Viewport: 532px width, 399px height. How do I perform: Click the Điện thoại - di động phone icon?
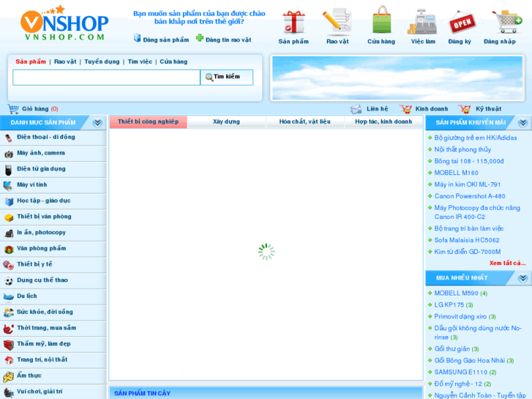pos(9,138)
